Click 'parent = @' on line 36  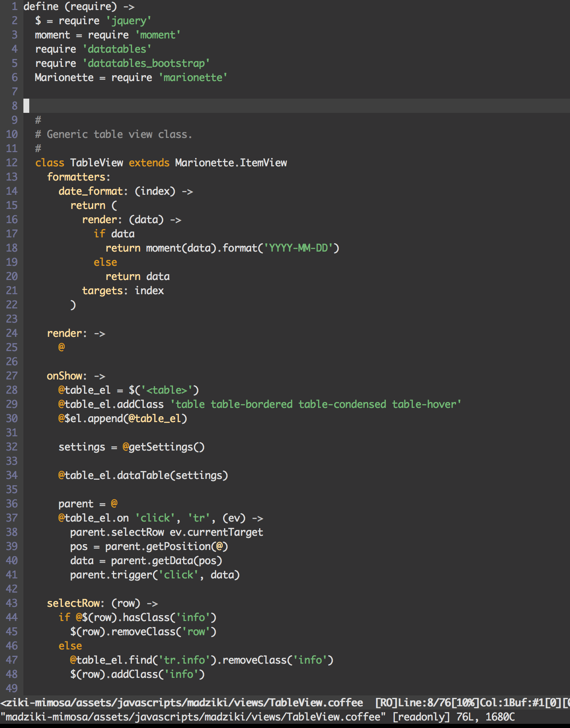[88, 504]
